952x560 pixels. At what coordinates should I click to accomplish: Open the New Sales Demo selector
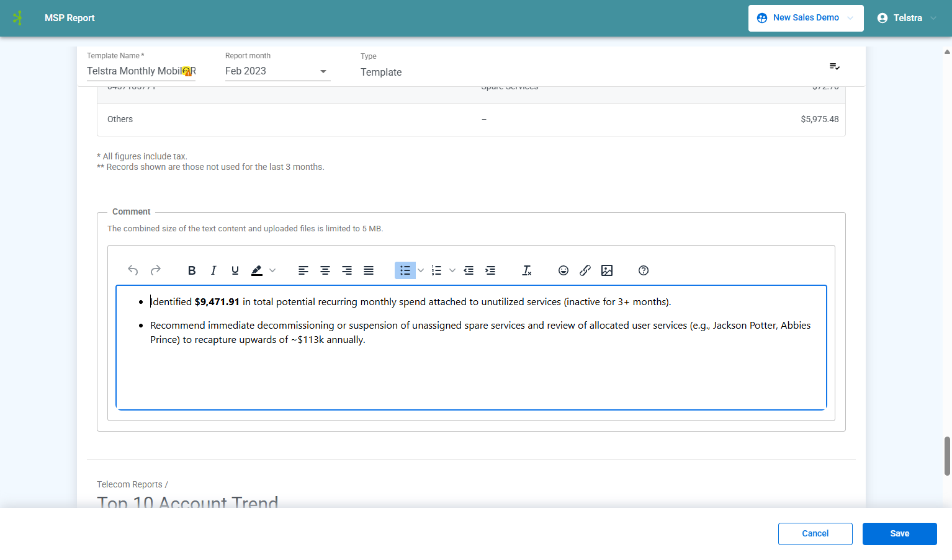coord(806,18)
